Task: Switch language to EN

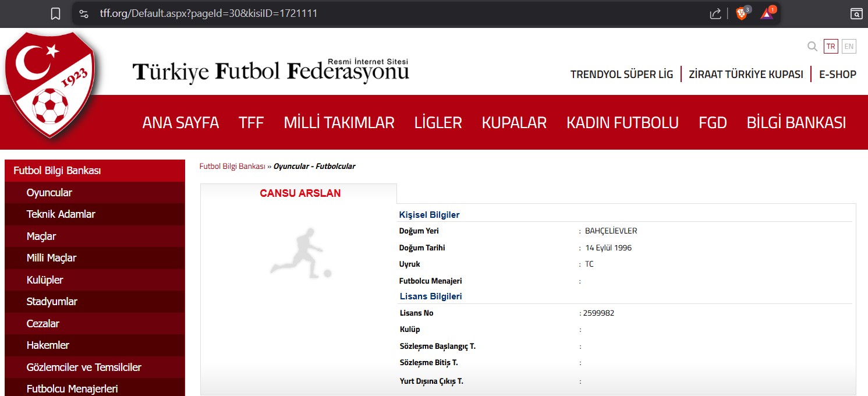Action: pyautogui.click(x=848, y=46)
